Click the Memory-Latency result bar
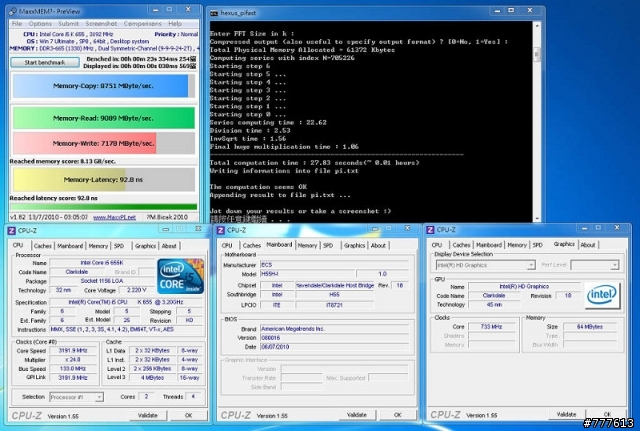Screen dimensions: 640x431 point(104,180)
